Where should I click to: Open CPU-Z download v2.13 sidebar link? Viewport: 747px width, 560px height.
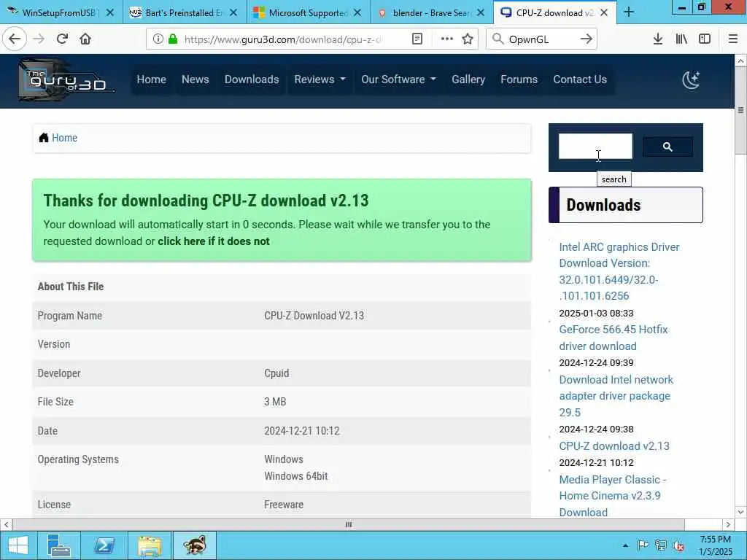(x=614, y=446)
